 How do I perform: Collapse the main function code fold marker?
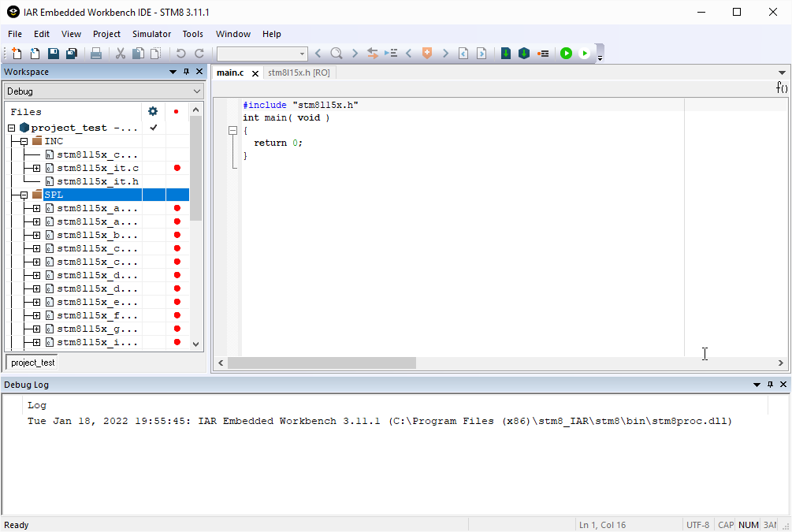pos(232,131)
